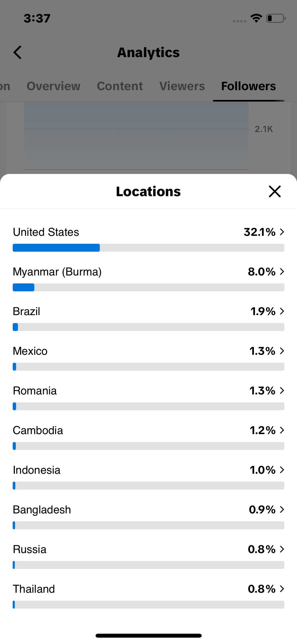Tap the battery indicator icon
This screenshot has height=644, width=297.
[x=276, y=18]
